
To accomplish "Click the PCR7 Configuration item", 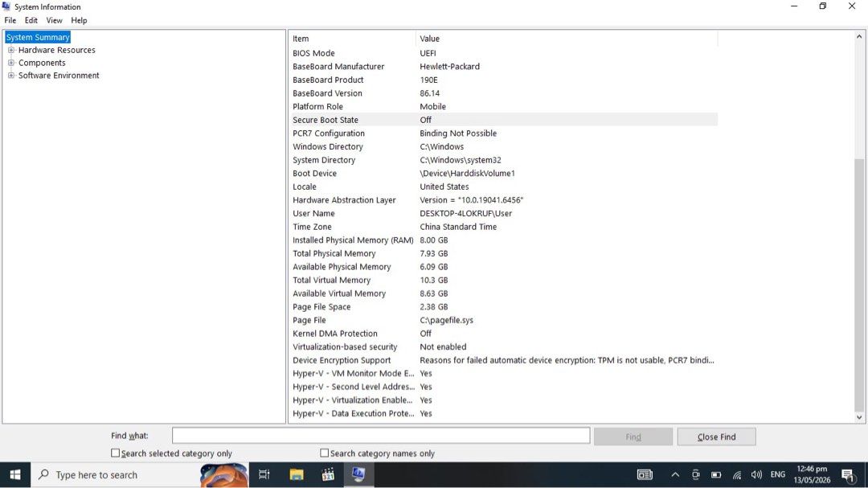I will 328,133.
